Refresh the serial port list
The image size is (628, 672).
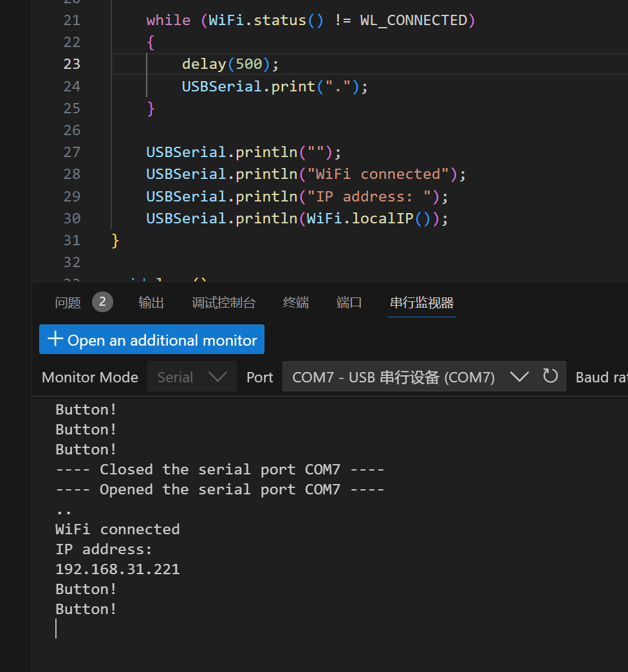(550, 377)
